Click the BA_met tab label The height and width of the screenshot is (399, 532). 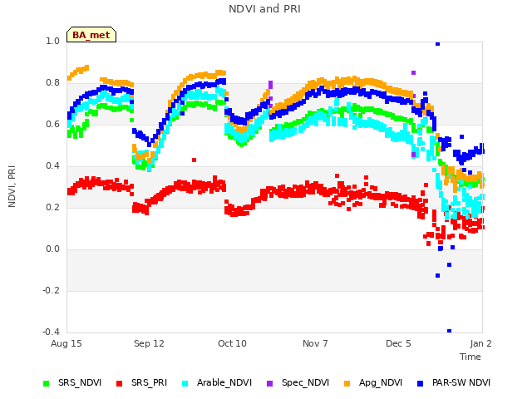pos(91,35)
